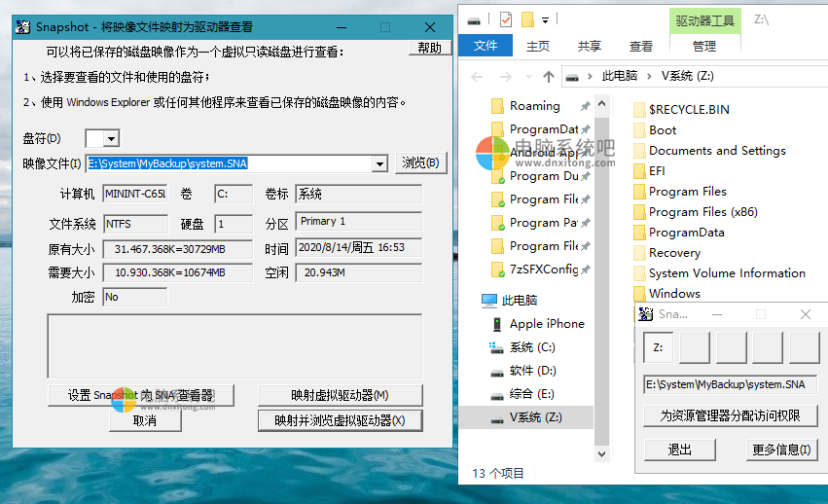
Task: Click 设置 Snapshot 为 SNA 查看器 button
Action: coord(140,395)
